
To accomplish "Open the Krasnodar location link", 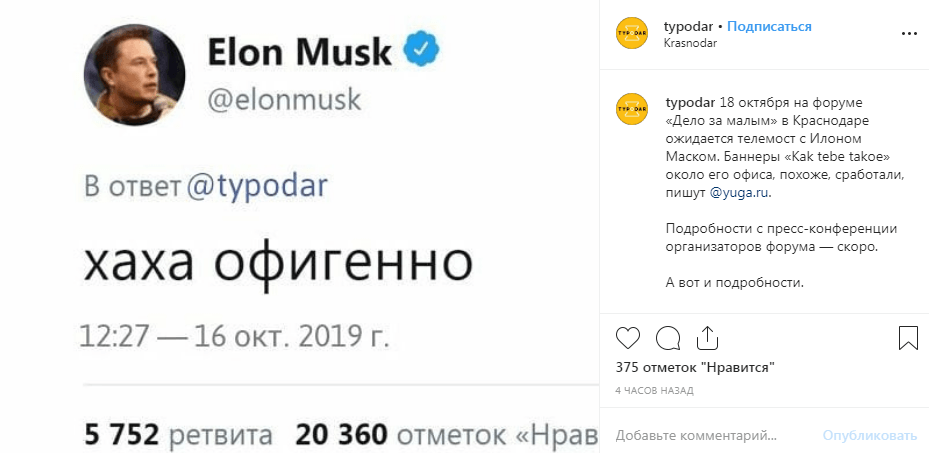I will click(690, 43).
